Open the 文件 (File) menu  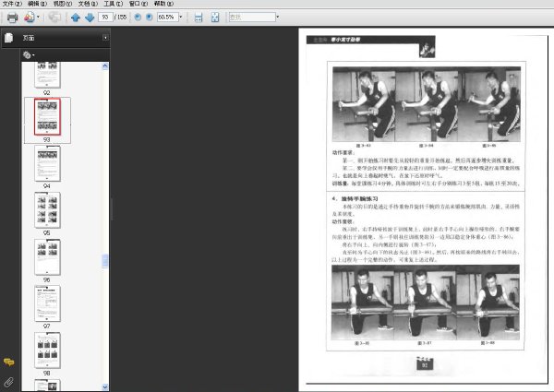point(12,4)
